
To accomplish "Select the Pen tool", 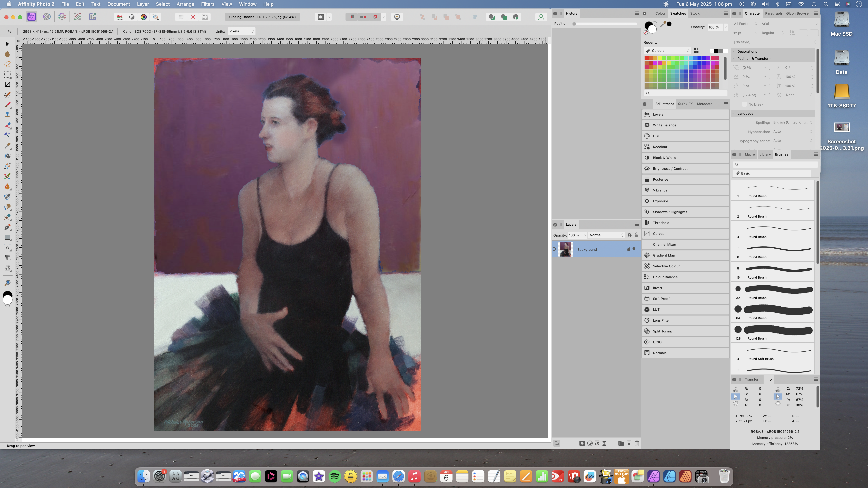I will pyautogui.click(x=7, y=227).
